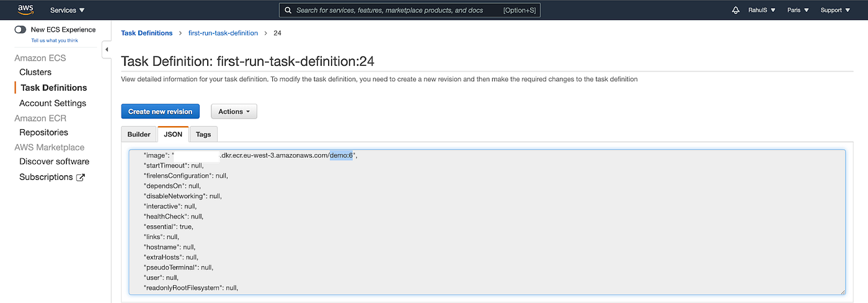The image size is (868, 303).
Task: Switch to the Builder tab
Action: (x=139, y=134)
